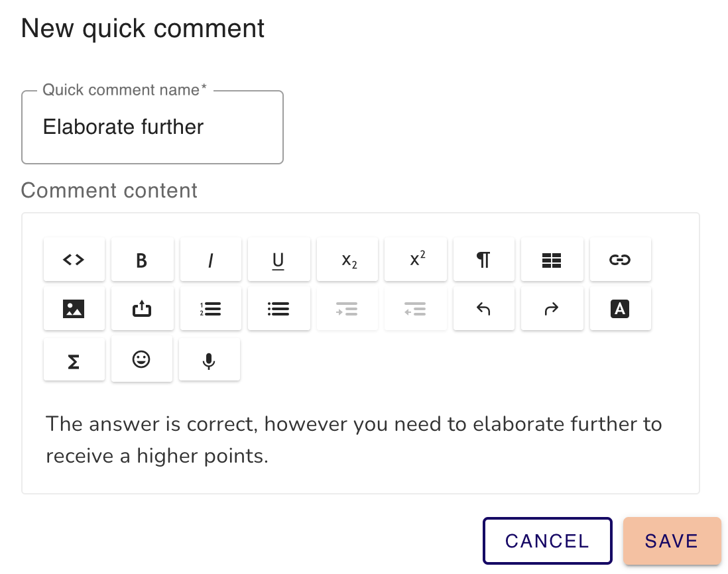728x574 pixels.
Task: Toggle underline formatting
Action: click(x=278, y=260)
